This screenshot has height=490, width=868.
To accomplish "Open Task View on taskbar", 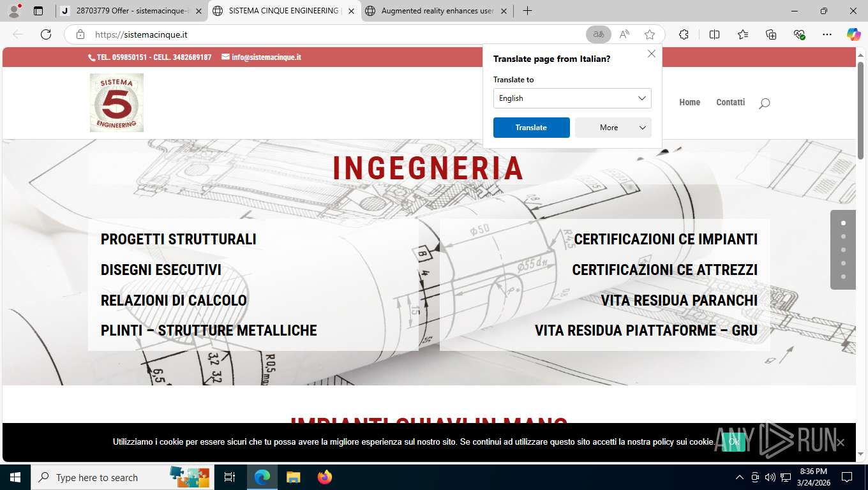I will pos(230,477).
